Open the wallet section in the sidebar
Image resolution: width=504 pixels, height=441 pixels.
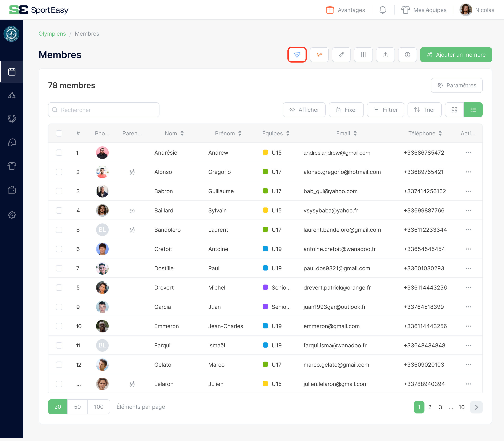pyautogui.click(x=12, y=190)
